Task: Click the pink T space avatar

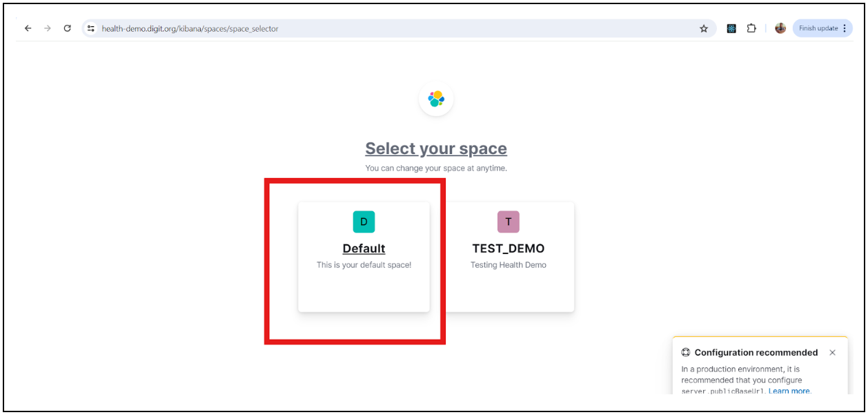Action: click(x=509, y=222)
